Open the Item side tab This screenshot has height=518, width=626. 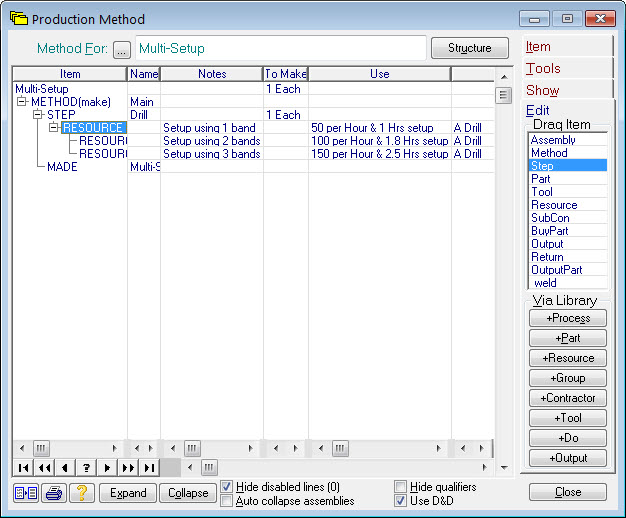pyautogui.click(x=567, y=46)
